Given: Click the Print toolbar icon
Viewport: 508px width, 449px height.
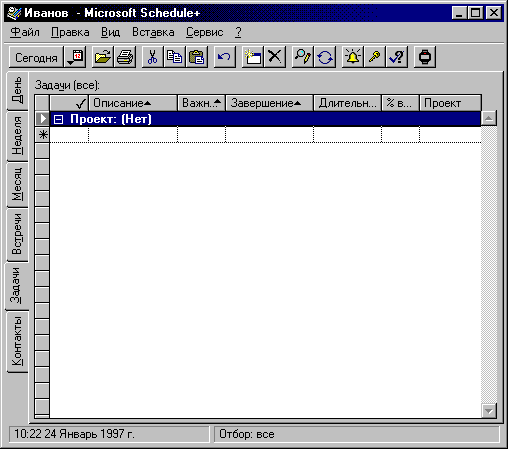Looking at the screenshot, I should (x=125, y=57).
